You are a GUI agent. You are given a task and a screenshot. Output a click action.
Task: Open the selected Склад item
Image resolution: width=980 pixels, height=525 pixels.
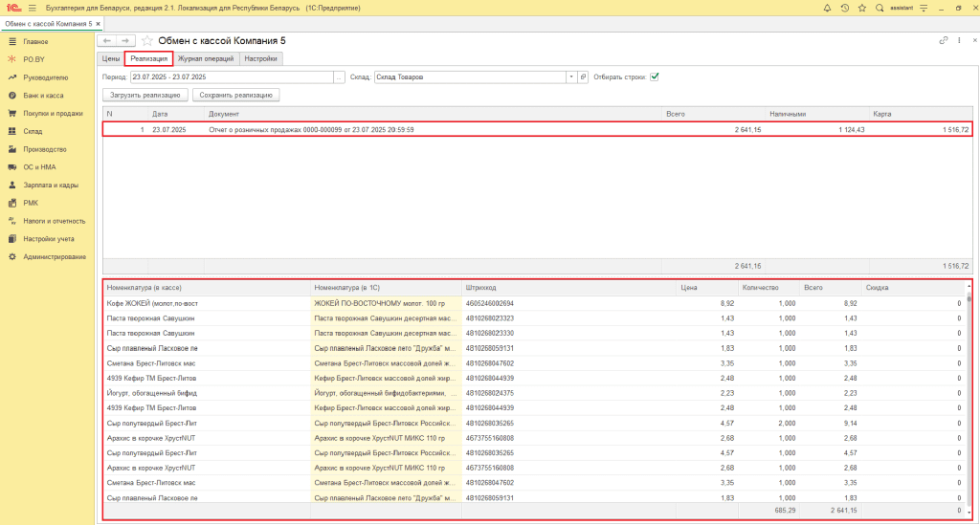coord(583,77)
